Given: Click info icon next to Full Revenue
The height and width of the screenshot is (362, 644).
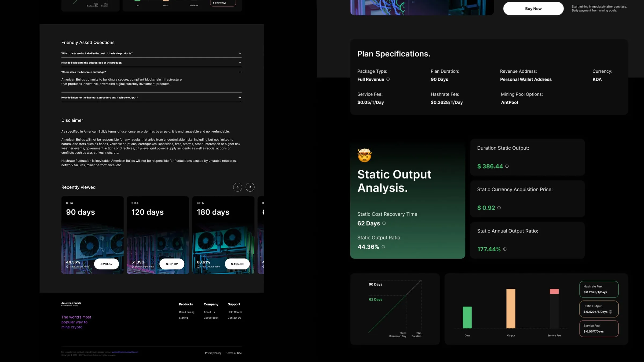Looking at the screenshot, I should click(x=388, y=79).
